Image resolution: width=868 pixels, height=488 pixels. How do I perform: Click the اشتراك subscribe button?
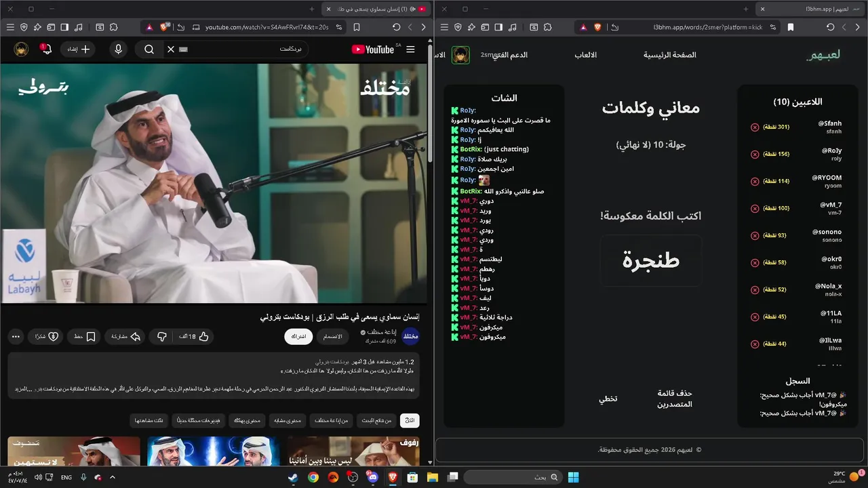298,336
